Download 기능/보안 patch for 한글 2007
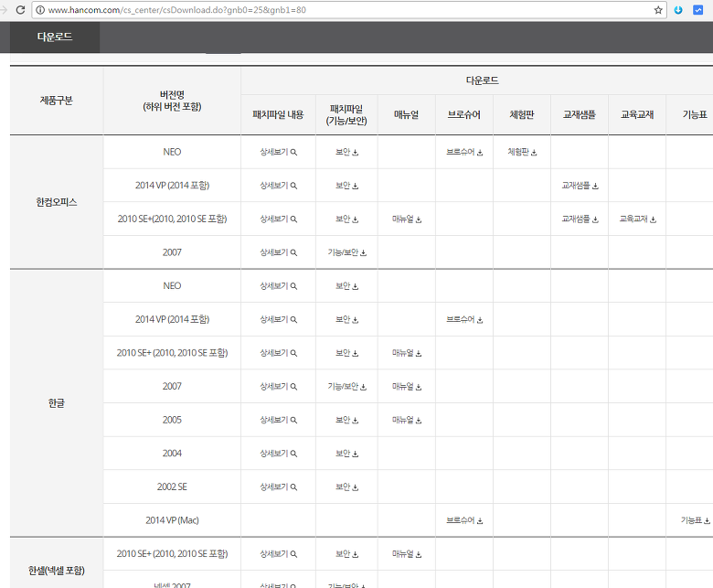Viewport: 713px width, 588px height. pos(347,387)
